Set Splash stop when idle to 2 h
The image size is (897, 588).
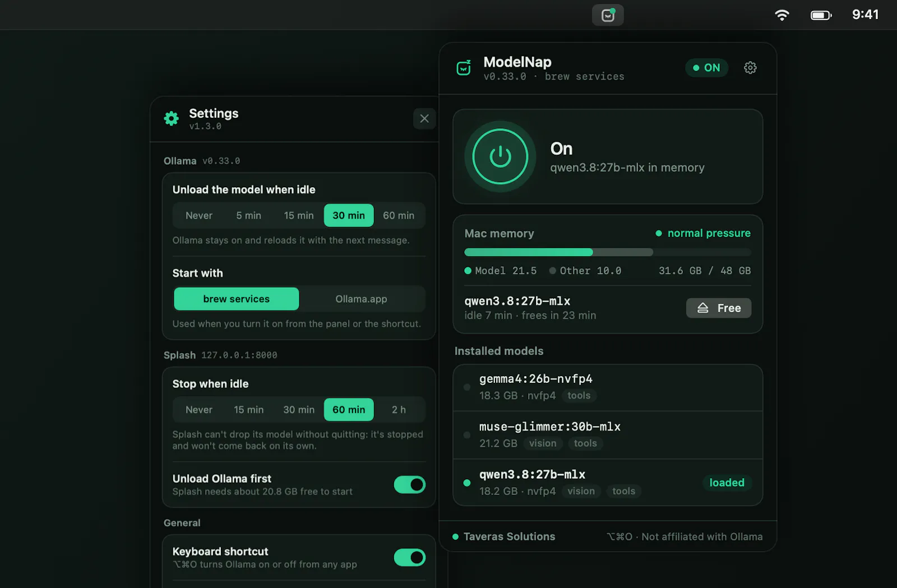pos(399,410)
